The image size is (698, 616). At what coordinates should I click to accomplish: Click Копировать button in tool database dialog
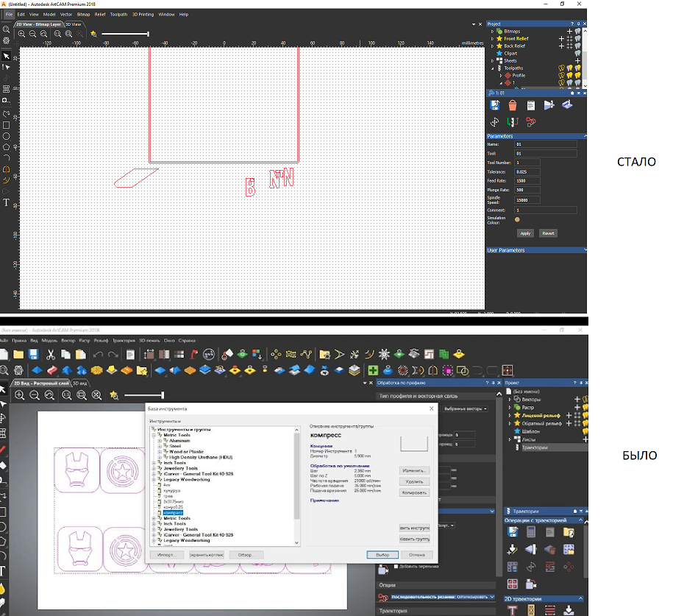click(x=414, y=492)
